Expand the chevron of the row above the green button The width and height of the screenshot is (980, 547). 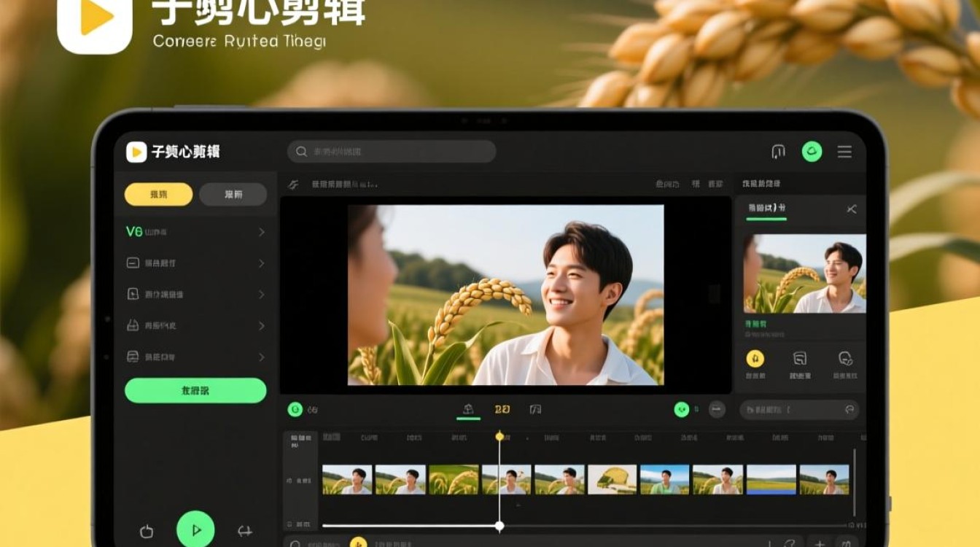261,357
